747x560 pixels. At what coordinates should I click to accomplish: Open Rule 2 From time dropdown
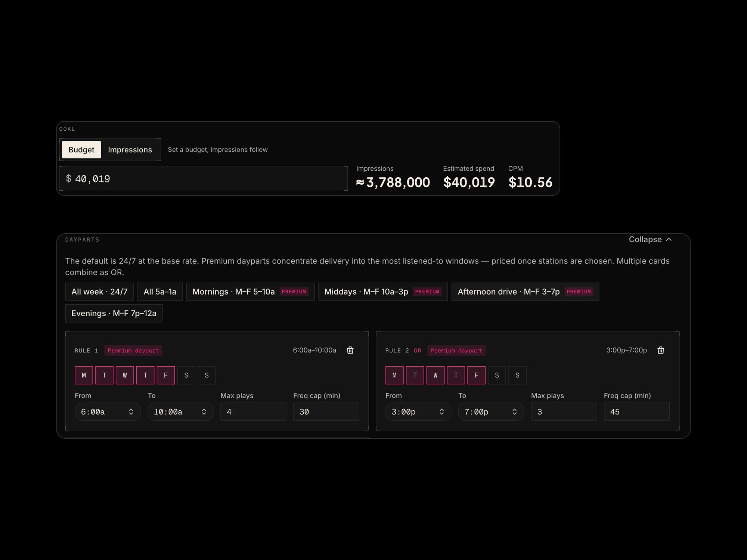click(x=418, y=412)
